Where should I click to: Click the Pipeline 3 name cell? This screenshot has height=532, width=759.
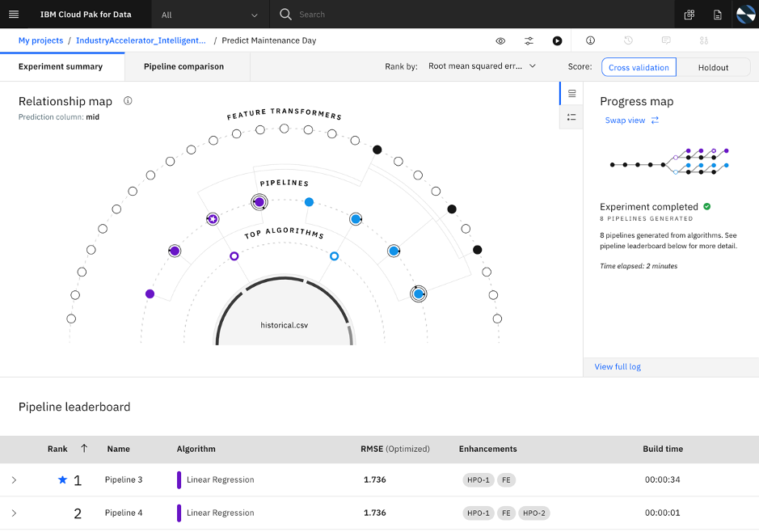(x=124, y=479)
